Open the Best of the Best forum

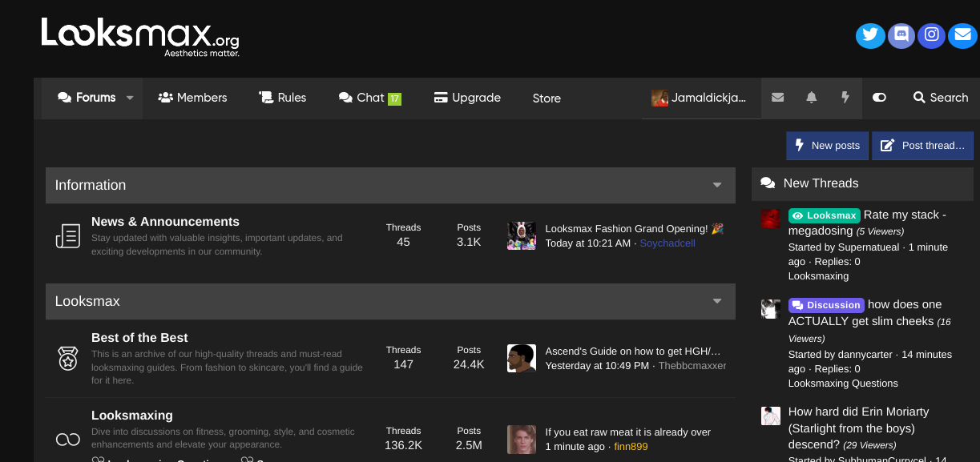[139, 338]
